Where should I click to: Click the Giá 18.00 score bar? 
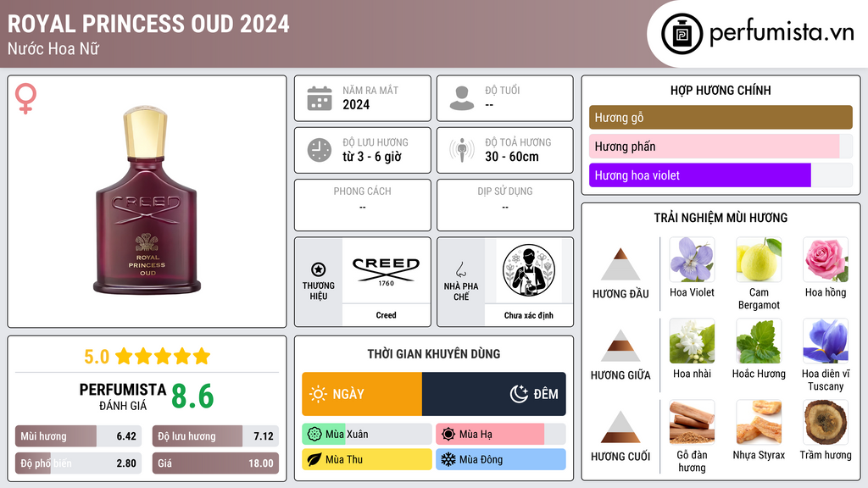215,463
